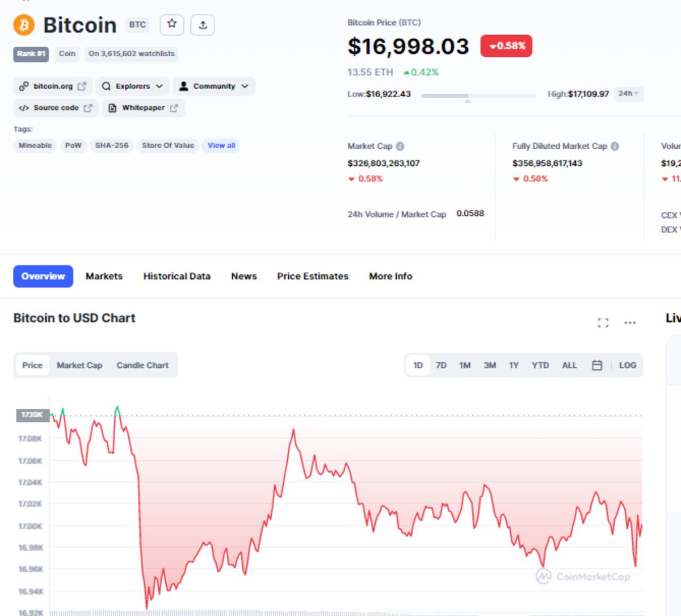Switch chart to Candle Chart view
Screen dimensions: 681x616
pos(142,365)
